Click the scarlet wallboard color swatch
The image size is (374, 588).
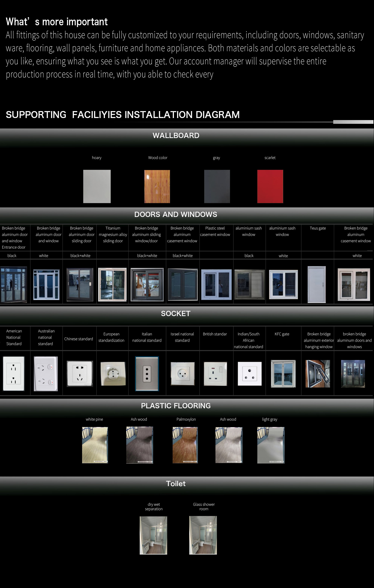270,186
